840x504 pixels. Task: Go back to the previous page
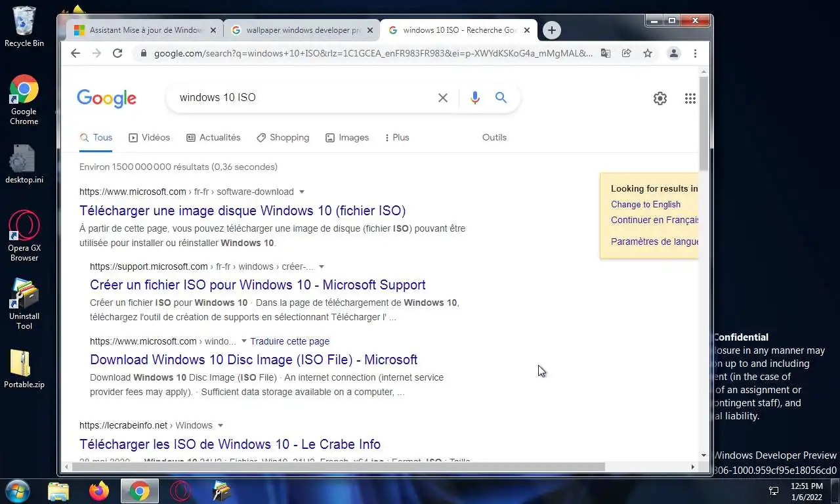click(x=75, y=53)
